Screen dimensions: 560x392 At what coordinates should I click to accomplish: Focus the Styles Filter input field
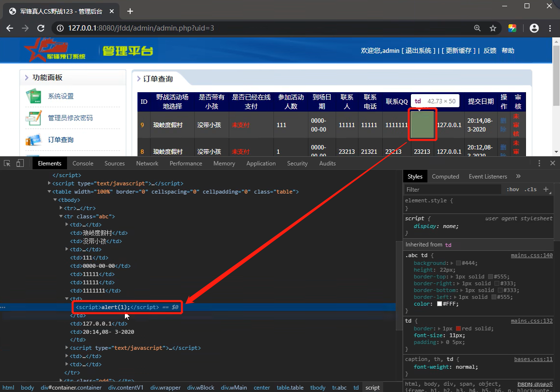pos(453,189)
